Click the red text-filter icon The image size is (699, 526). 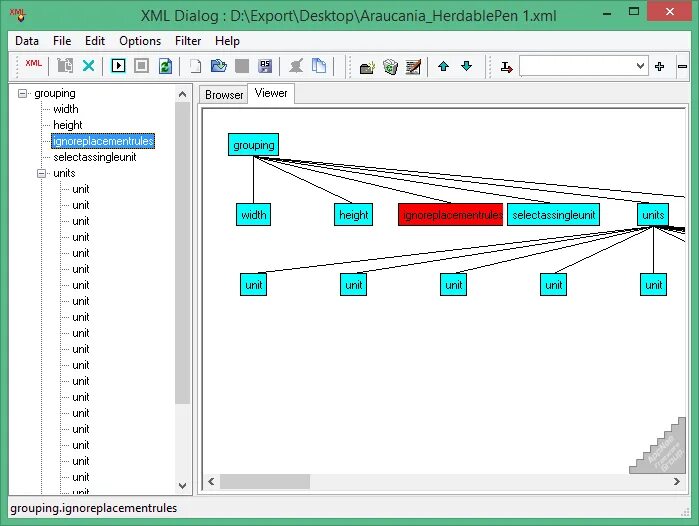click(506, 67)
